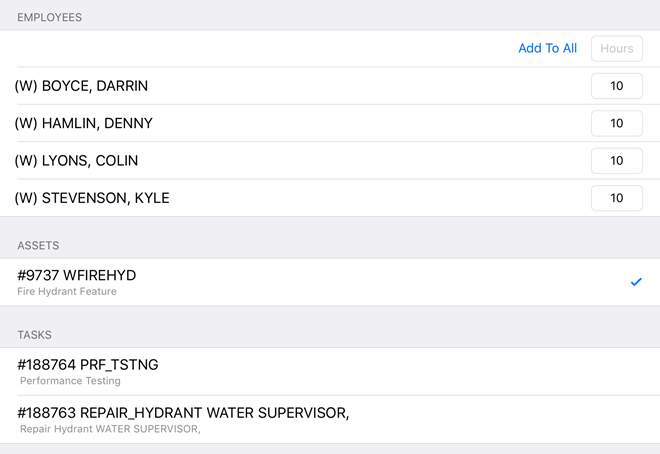Uncheck the blue checkmark on asset #9737

[x=636, y=282]
